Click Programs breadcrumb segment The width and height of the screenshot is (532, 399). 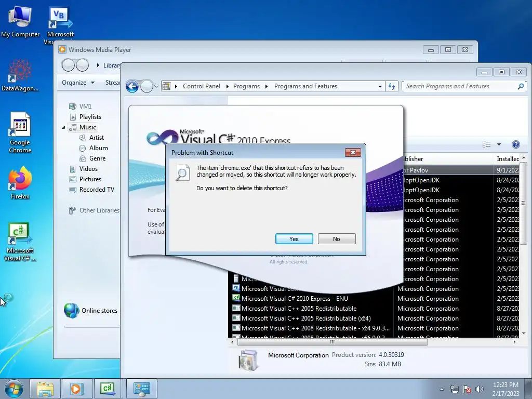tap(246, 86)
